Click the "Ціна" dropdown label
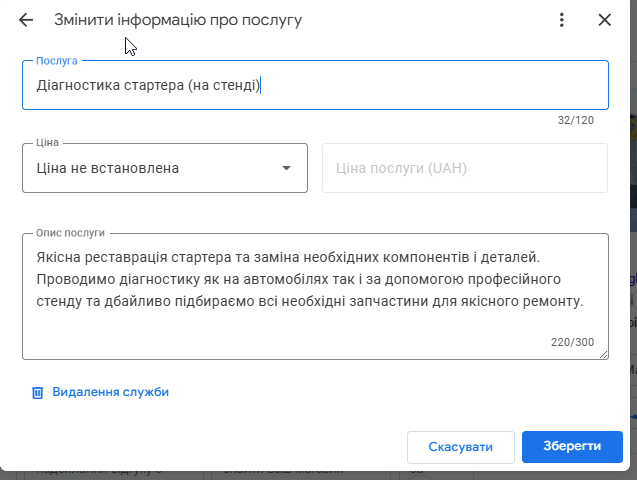This screenshot has width=637, height=480. point(47,144)
